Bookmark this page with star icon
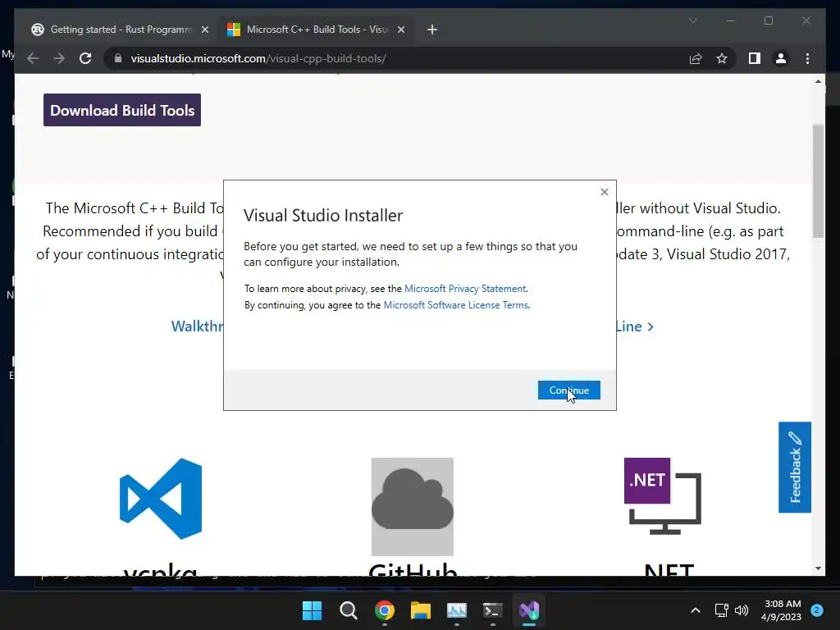The width and height of the screenshot is (840, 630). pos(722,58)
